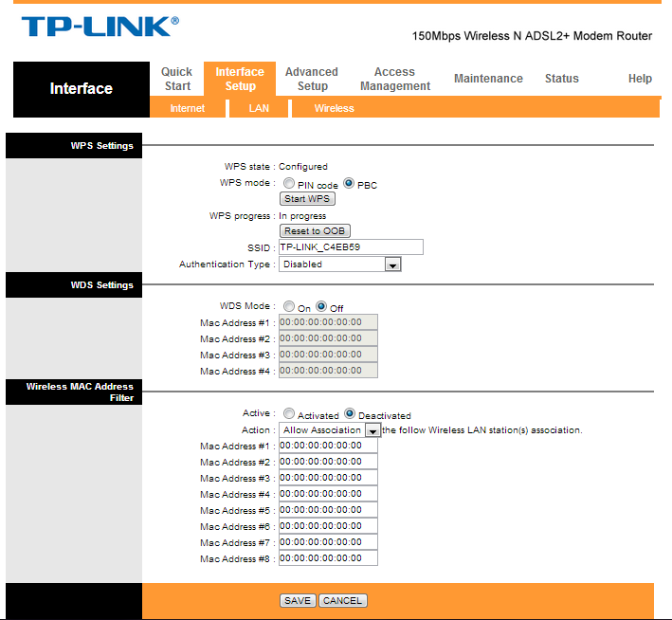672x620 pixels.
Task: Open the Quick Start tab
Action: (176, 79)
